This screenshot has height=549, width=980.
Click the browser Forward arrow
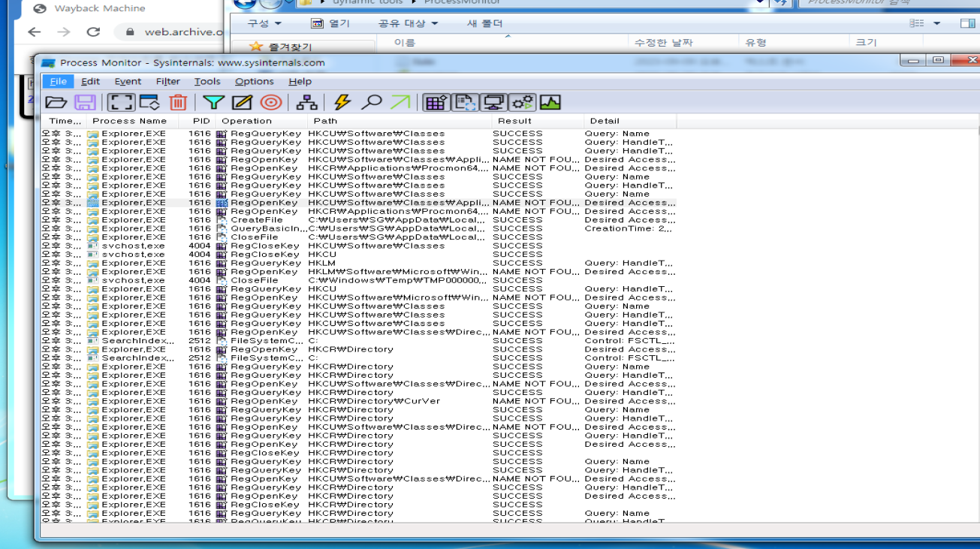click(x=63, y=32)
